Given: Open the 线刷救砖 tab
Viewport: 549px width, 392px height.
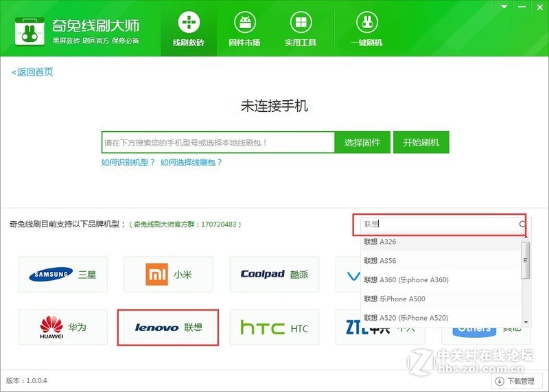Looking at the screenshot, I should [x=189, y=29].
